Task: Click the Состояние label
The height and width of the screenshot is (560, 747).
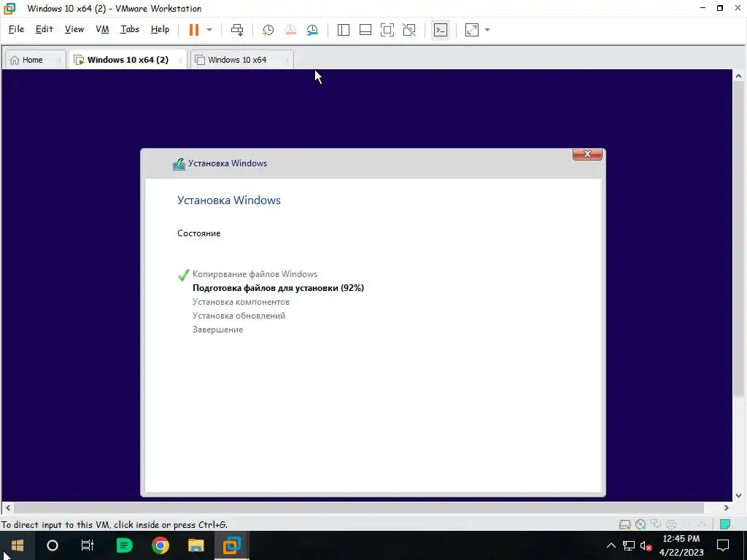Action: coord(198,233)
